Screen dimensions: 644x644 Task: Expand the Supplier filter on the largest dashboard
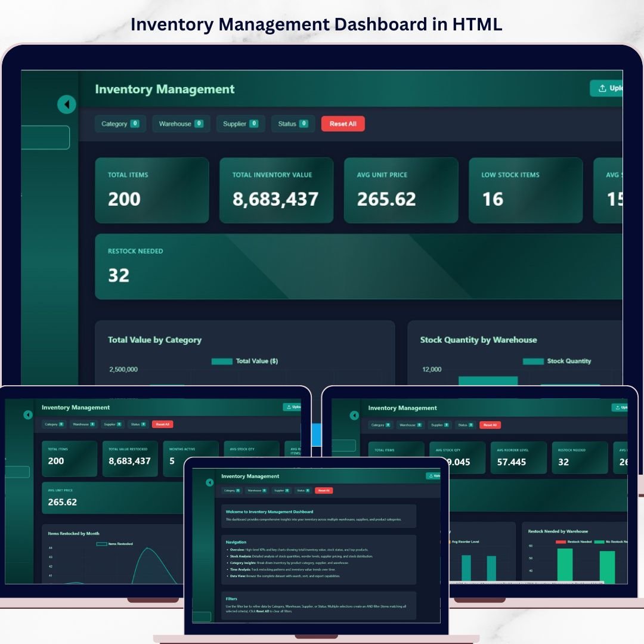tap(240, 124)
